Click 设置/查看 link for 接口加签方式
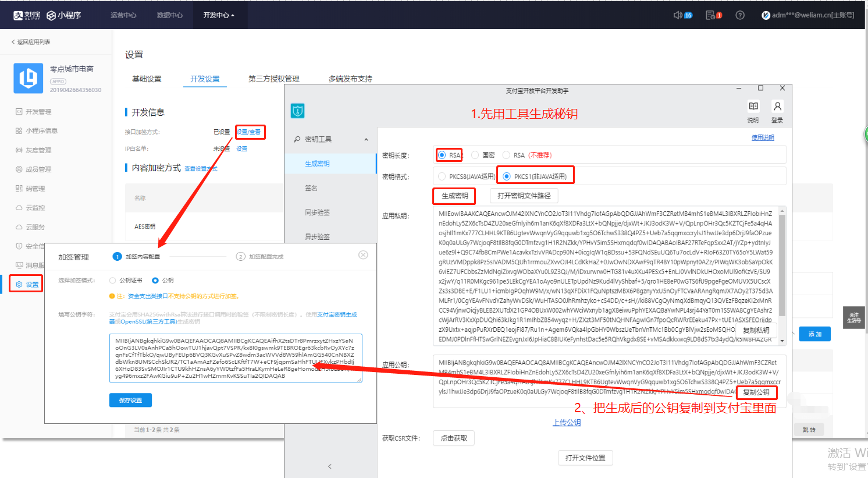 click(x=248, y=132)
